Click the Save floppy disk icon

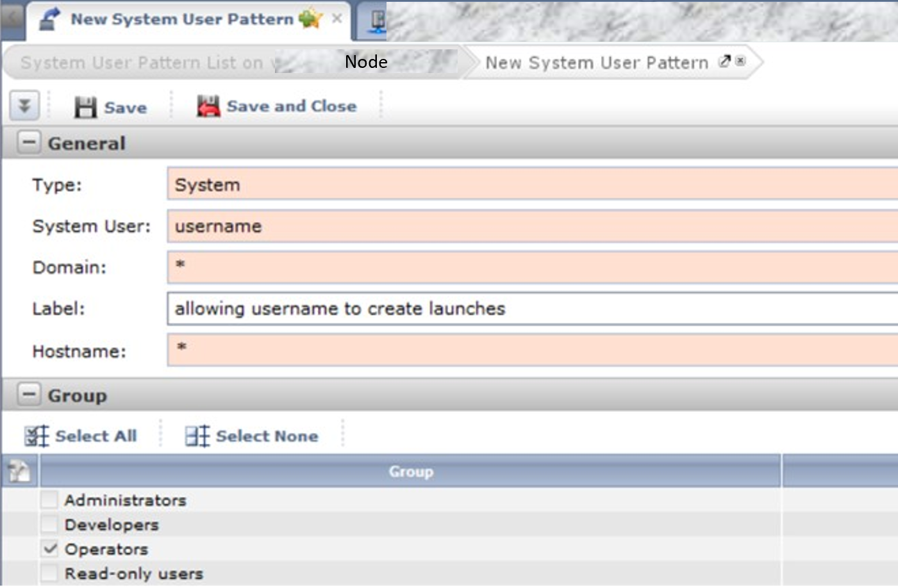pyautogui.click(x=85, y=107)
